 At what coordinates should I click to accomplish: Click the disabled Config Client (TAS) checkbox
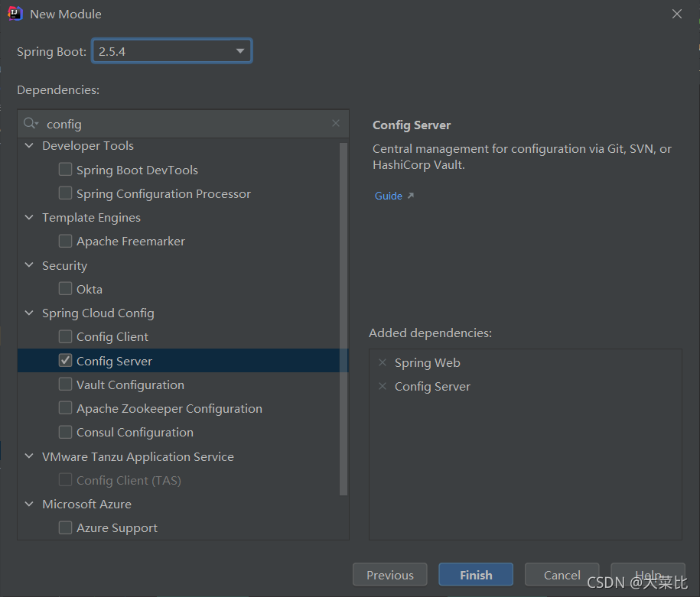[65, 480]
